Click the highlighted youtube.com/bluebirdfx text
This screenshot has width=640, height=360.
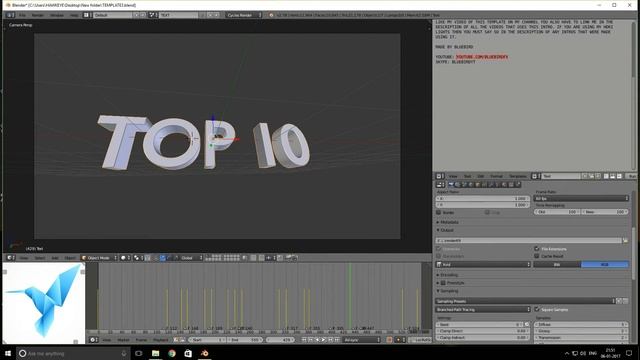tap(482, 57)
